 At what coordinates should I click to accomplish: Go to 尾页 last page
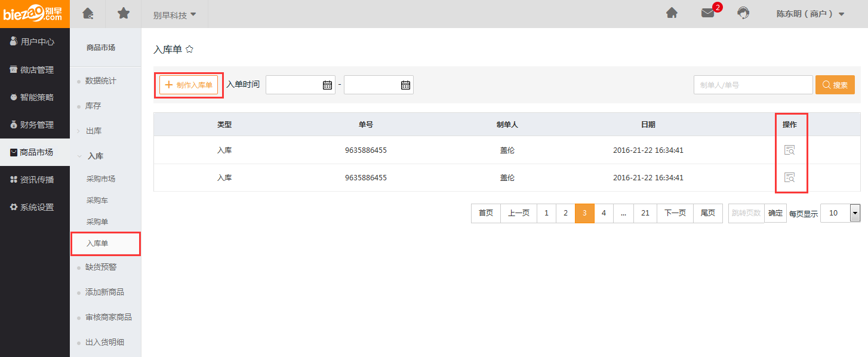[x=708, y=213]
